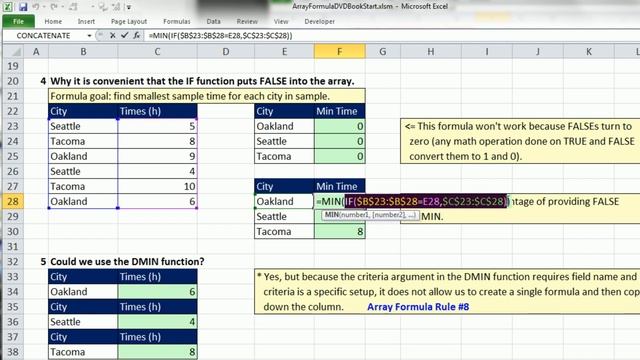
Task: Click 'Times (h)' header in row 22
Action: tap(157, 111)
